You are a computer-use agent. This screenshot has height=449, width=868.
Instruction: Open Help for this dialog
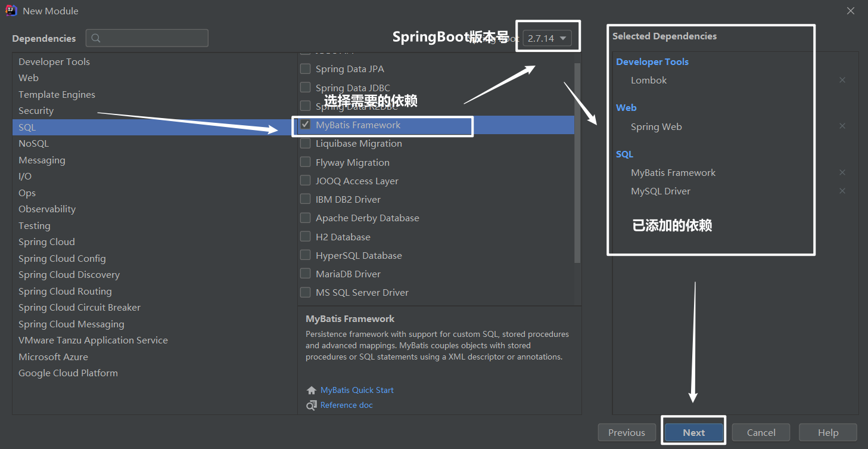(x=828, y=432)
